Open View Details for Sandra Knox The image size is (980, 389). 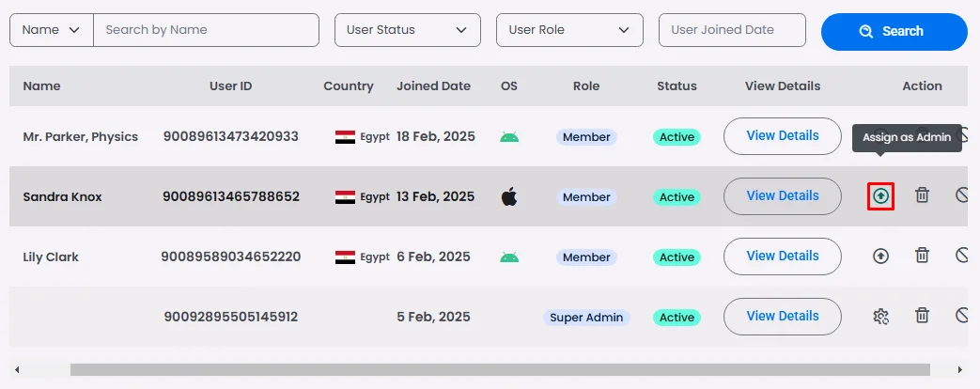pyautogui.click(x=782, y=196)
